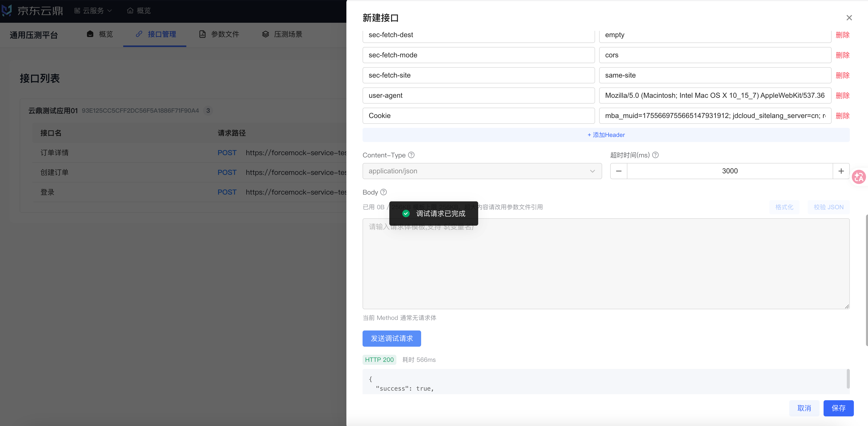Click the 校验 JSON button
Viewport: 868px width, 426px height.
[829, 207]
